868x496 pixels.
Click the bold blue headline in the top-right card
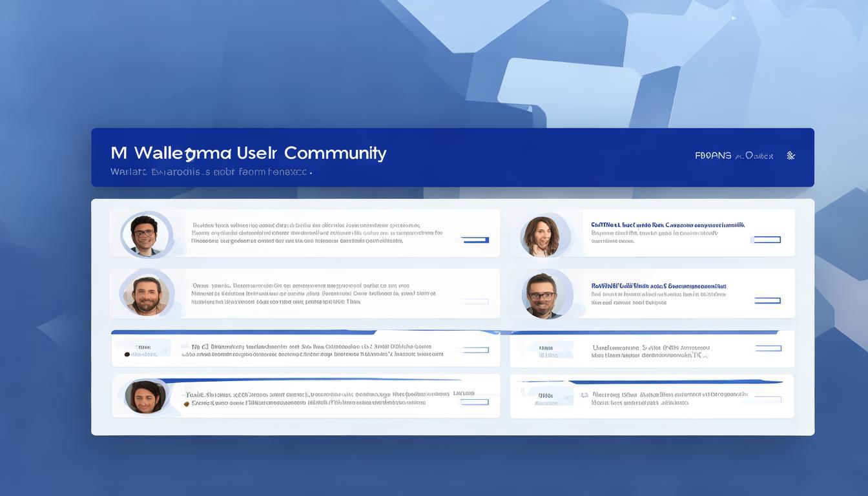click(x=667, y=225)
